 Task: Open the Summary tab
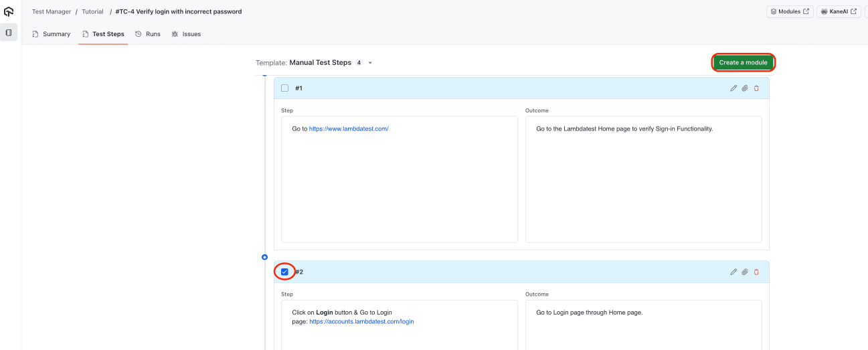52,34
